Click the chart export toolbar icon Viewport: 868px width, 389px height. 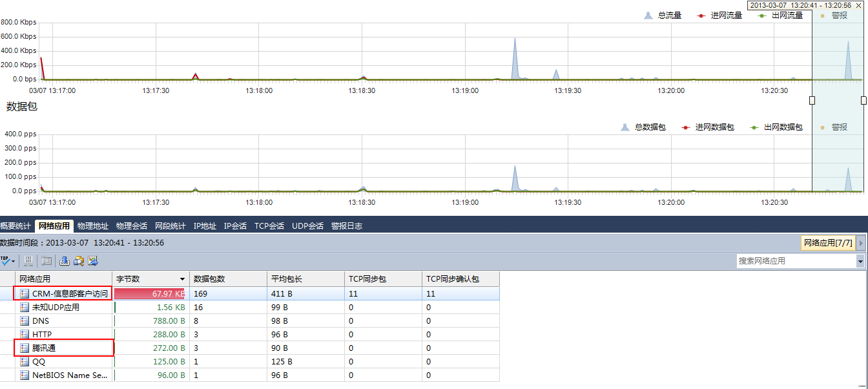tap(93, 261)
